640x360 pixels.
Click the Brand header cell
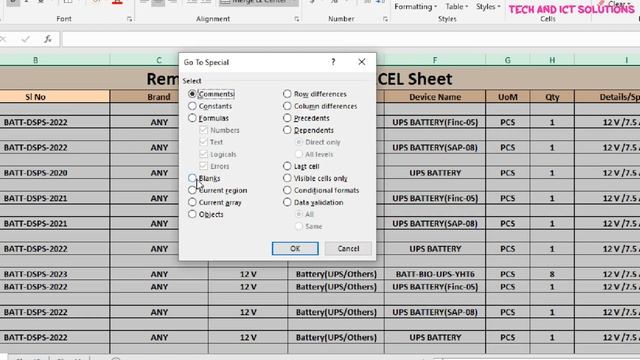point(159,97)
